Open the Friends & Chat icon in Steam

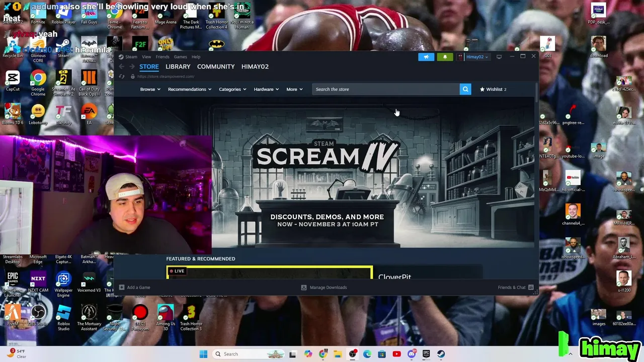pyautogui.click(x=531, y=287)
